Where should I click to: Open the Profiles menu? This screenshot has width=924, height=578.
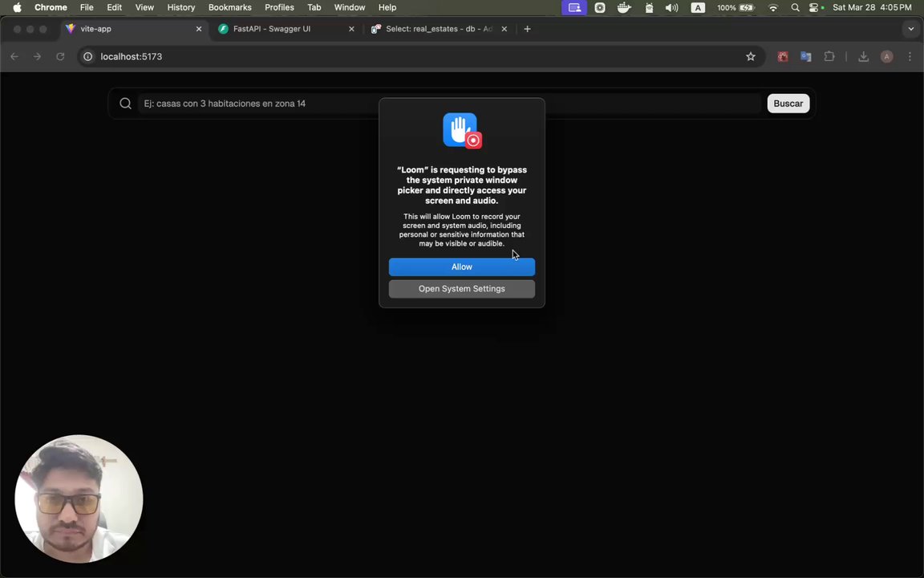pyautogui.click(x=279, y=8)
